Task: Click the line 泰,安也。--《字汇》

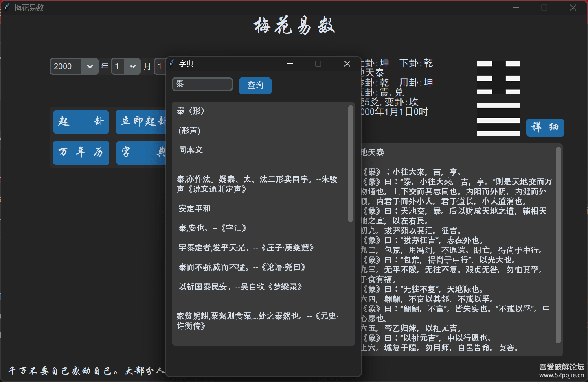Action: [213, 228]
